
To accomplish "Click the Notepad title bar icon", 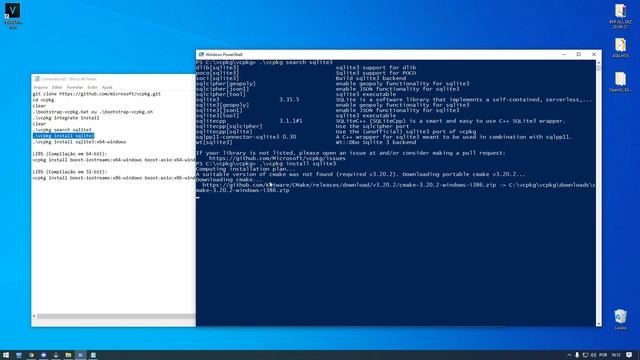I will tap(37, 79).
